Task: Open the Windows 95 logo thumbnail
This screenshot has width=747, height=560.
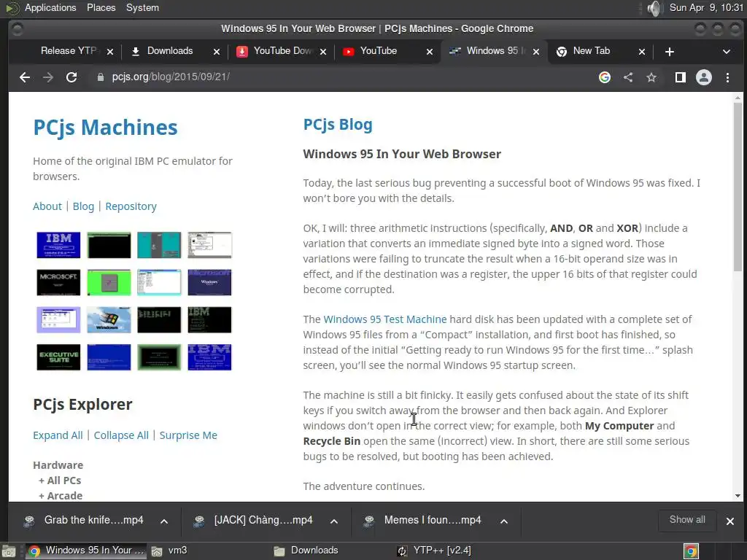Action: click(109, 319)
